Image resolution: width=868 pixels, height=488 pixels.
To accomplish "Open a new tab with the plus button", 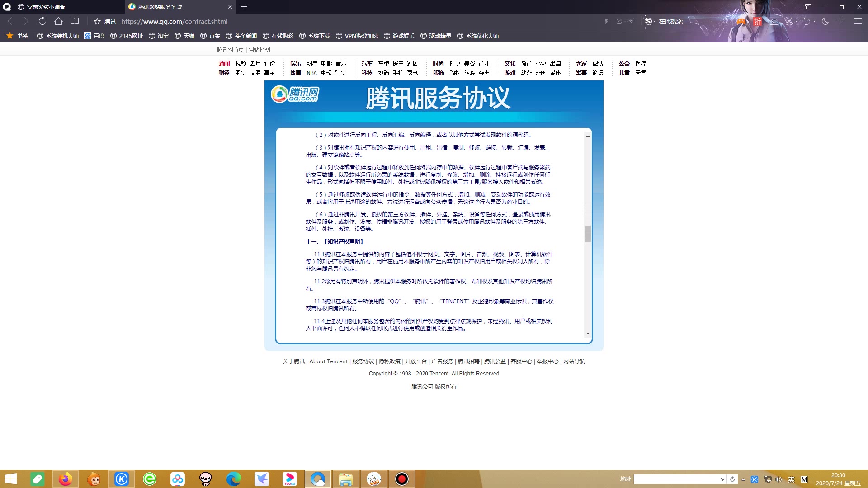I will tap(244, 7).
